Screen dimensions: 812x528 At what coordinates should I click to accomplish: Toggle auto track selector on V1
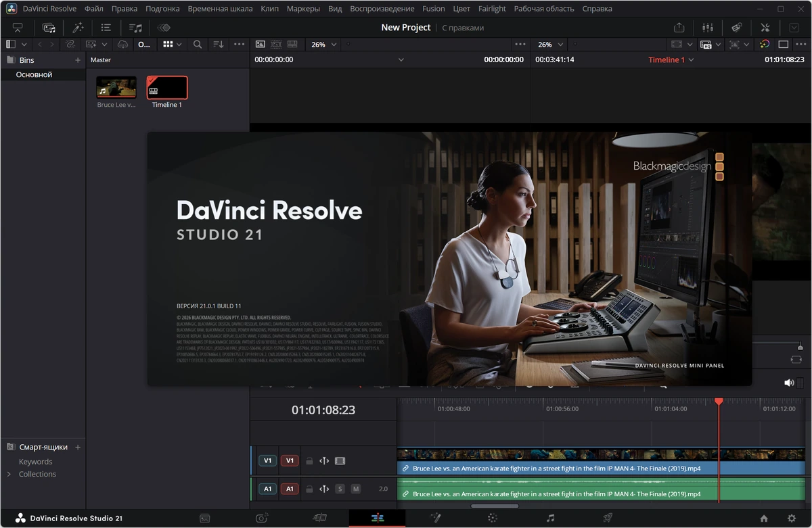[324, 461]
